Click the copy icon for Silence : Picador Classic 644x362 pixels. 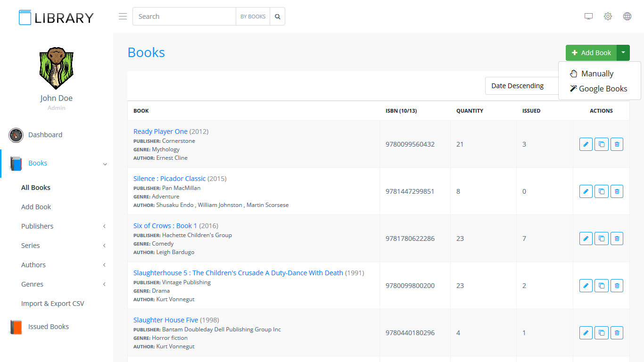(x=601, y=191)
